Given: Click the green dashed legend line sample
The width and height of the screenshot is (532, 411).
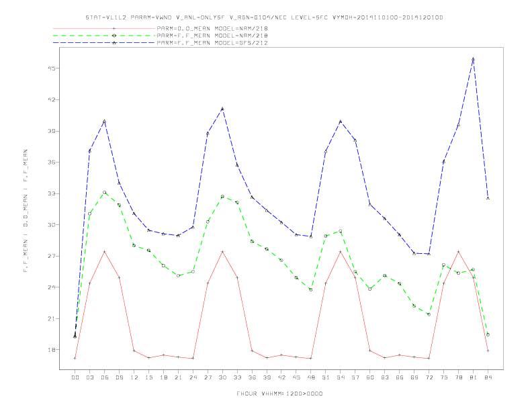Looking at the screenshot, I should 104,36.
